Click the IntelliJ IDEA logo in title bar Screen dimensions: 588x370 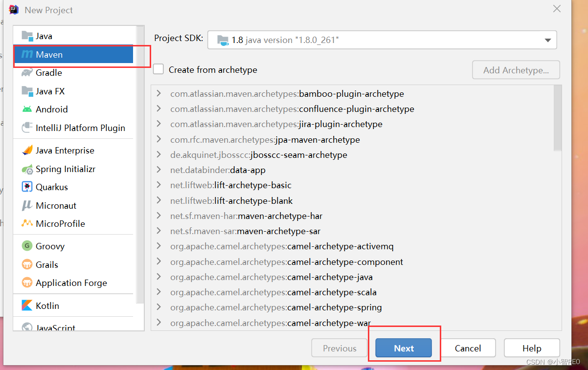point(14,10)
